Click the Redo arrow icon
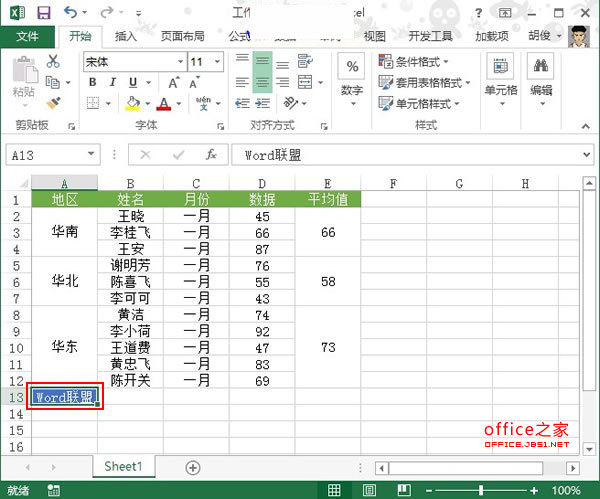This screenshot has height=499, width=600. pyautogui.click(x=106, y=13)
